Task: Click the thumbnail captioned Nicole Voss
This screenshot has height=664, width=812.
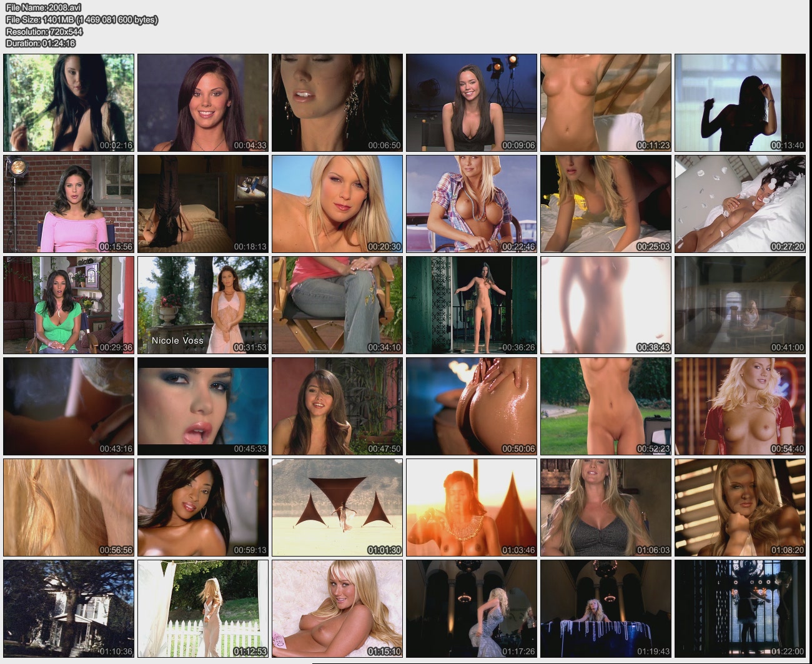Action: pos(203,305)
